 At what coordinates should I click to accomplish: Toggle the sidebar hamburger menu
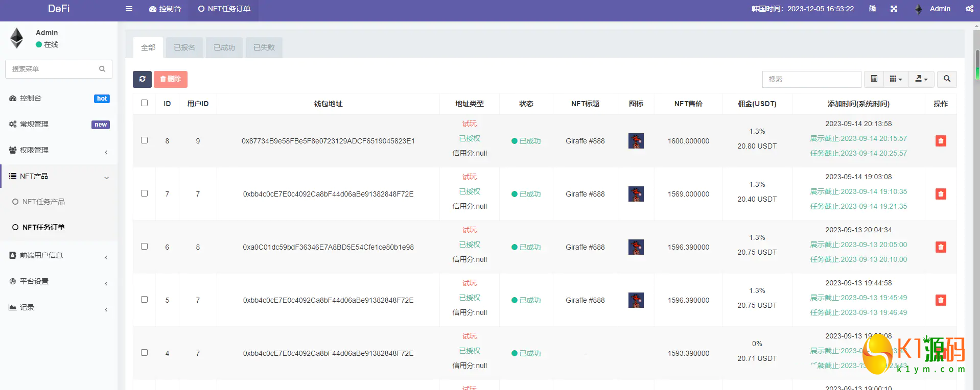(x=129, y=9)
